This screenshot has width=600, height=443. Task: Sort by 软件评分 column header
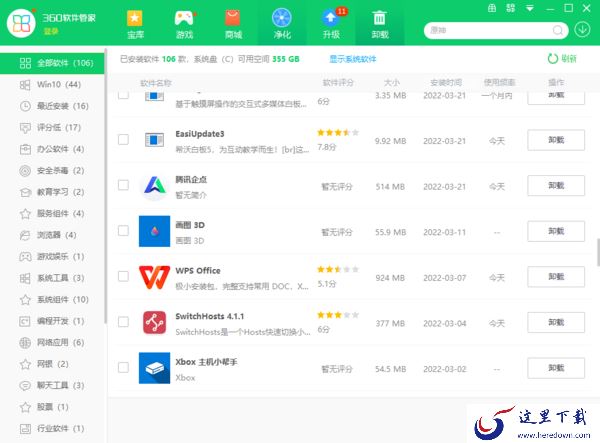tap(338, 83)
